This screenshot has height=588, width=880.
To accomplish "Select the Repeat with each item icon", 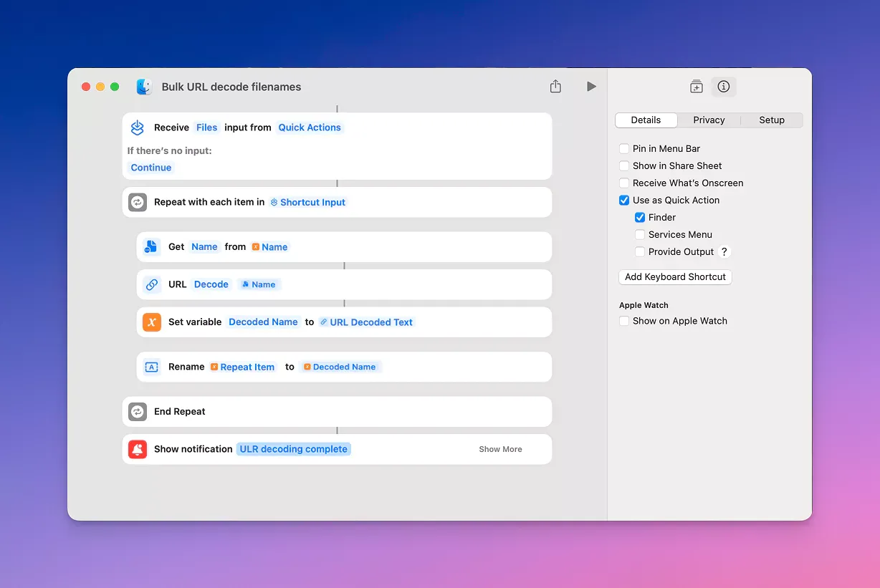I will 137,202.
